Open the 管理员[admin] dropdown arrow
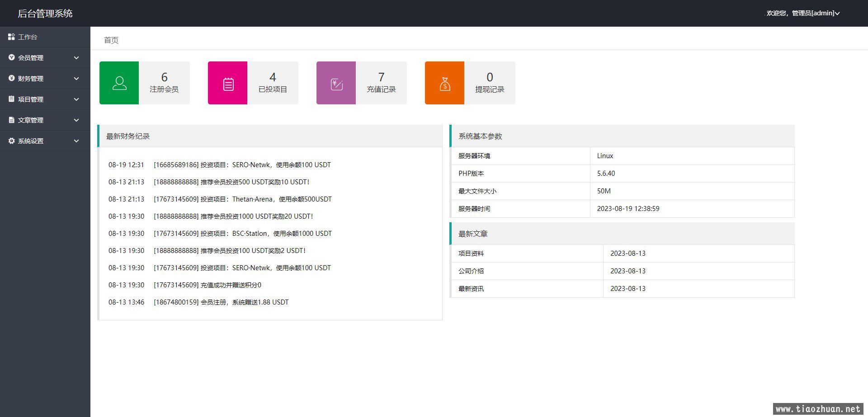Image resolution: width=868 pixels, height=417 pixels. coord(837,14)
